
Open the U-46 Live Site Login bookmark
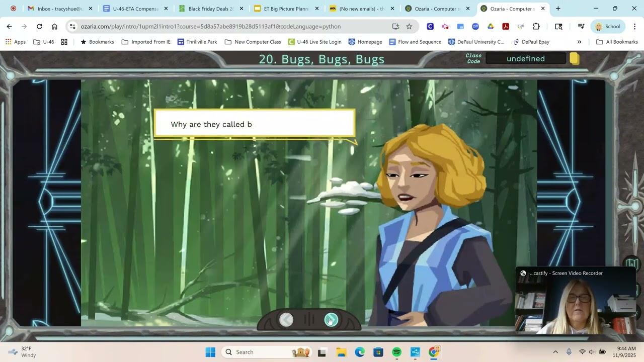point(314,42)
